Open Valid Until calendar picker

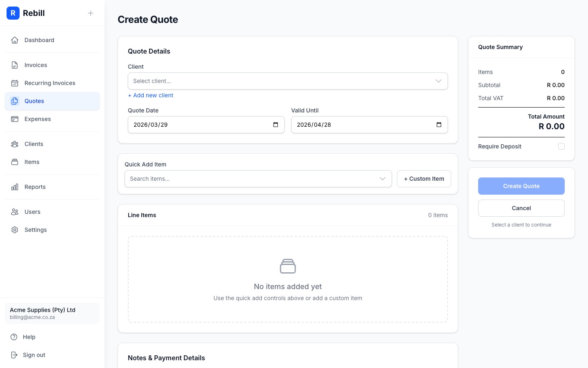(x=439, y=125)
